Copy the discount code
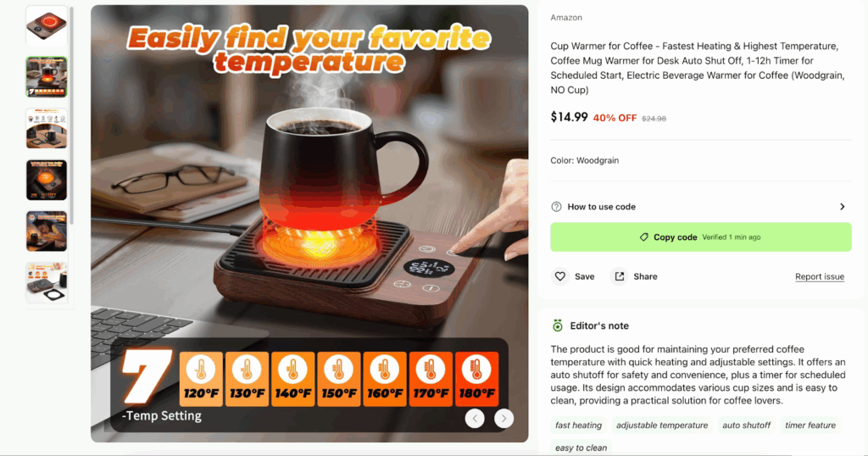The width and height of the screenshot is (868, 456). click(x=701, y=236)
